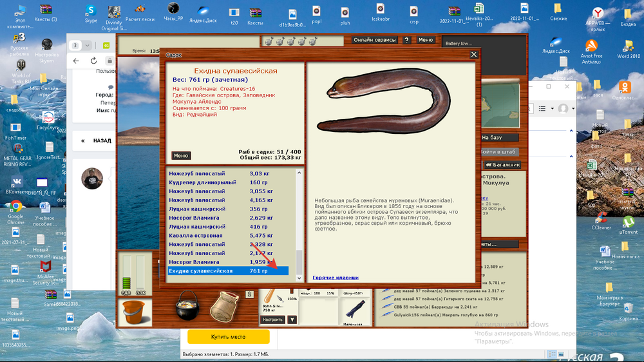Click the user avatar photo in the browser page

click(92, 178)
